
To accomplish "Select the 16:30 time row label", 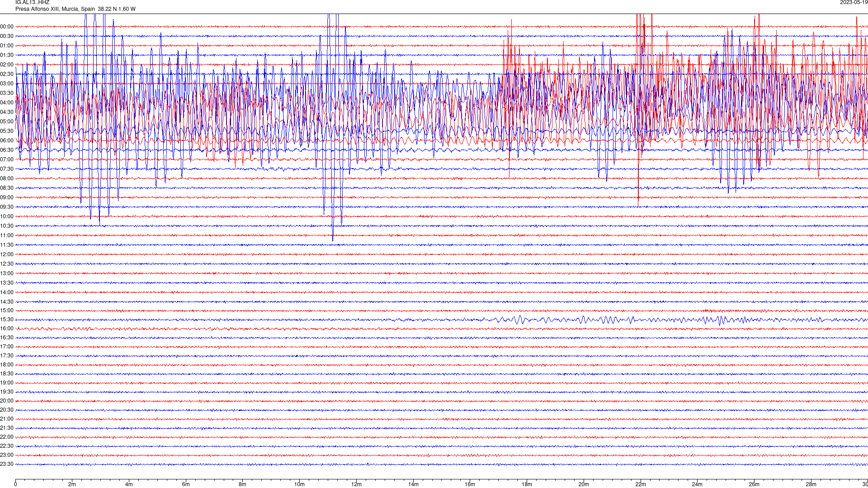I will pos(7,338).
